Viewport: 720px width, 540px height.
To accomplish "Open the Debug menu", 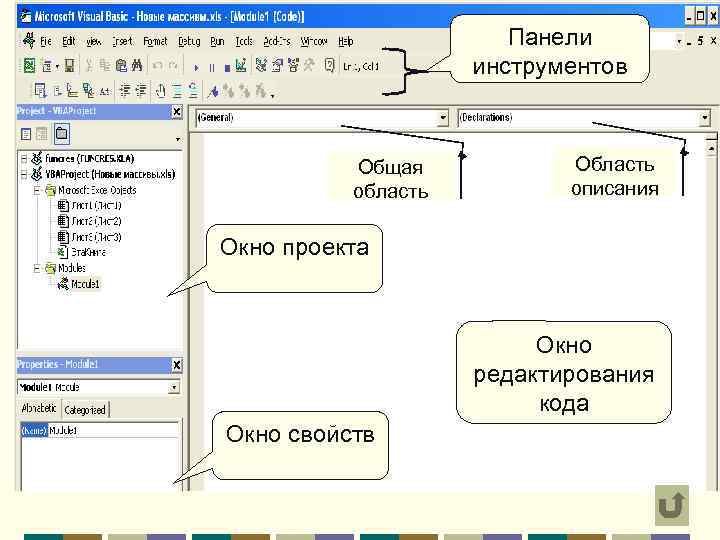I will click(x=189, y=41).
